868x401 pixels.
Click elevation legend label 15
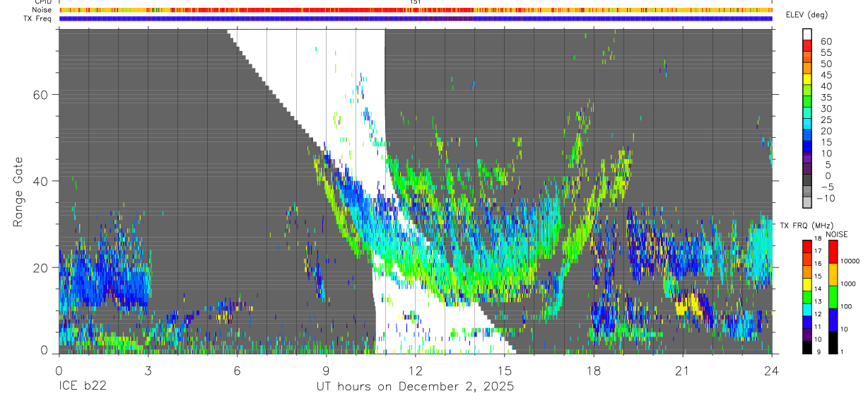(x=826, y=142)
